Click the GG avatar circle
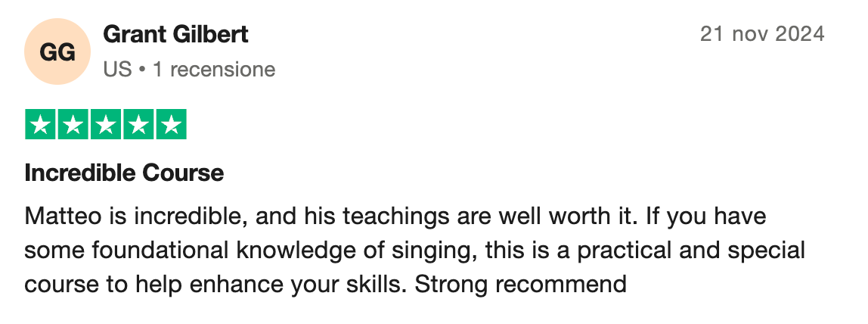The height and width of the screenshot is (324, 868). coord(57,51)
